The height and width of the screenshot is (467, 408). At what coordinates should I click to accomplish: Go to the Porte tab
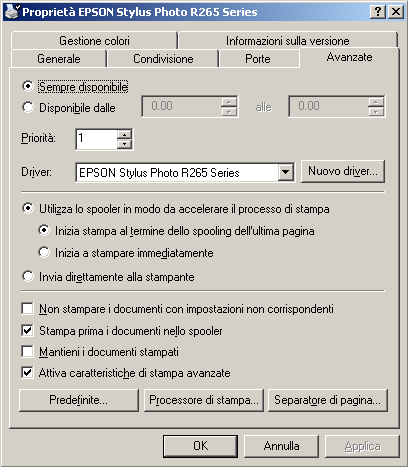pos(258,59)
